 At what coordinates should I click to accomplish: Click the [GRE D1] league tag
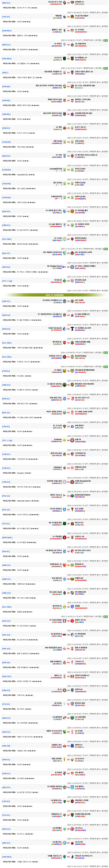pos(6,301)
